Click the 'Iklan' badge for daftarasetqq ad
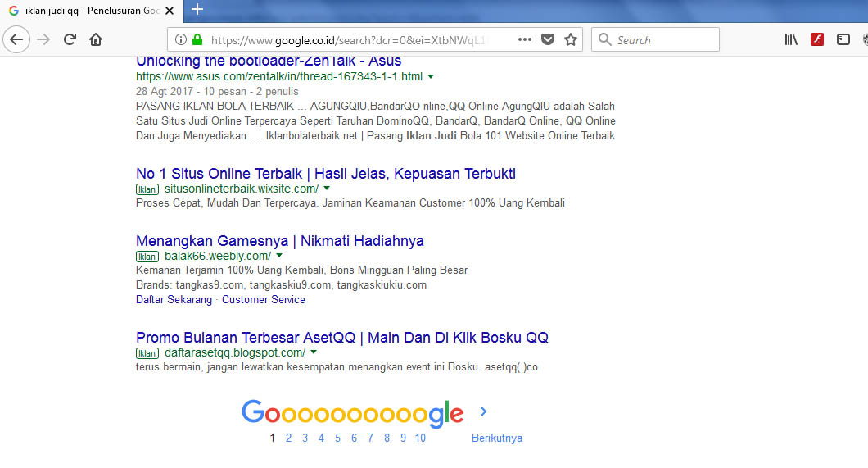The width and height of the screenshot is (868, 468). point(147,353)
